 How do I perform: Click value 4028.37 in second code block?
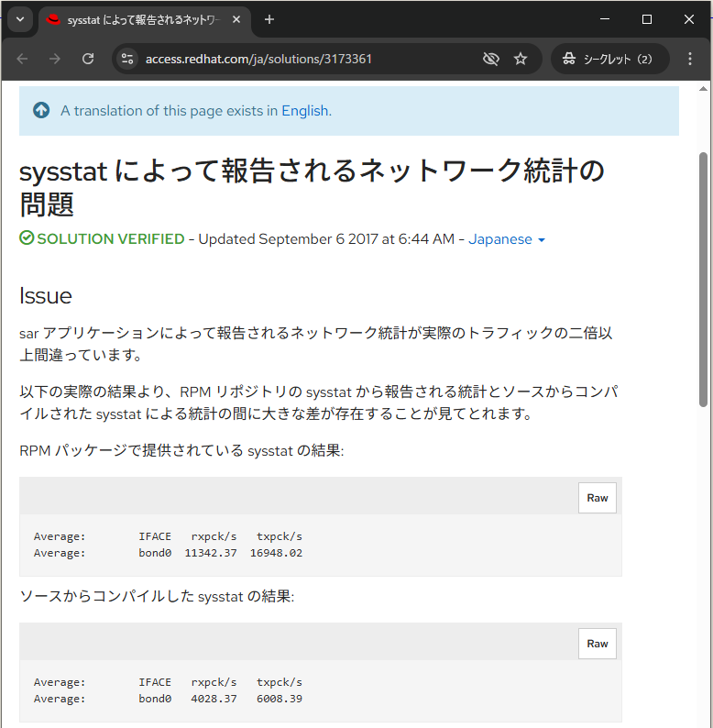click(214, 699)
